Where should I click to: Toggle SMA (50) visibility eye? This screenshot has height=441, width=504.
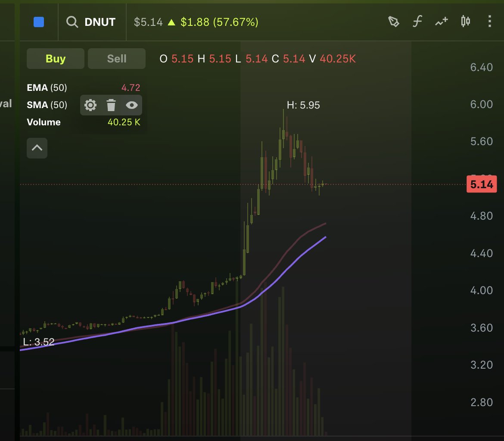132,105
